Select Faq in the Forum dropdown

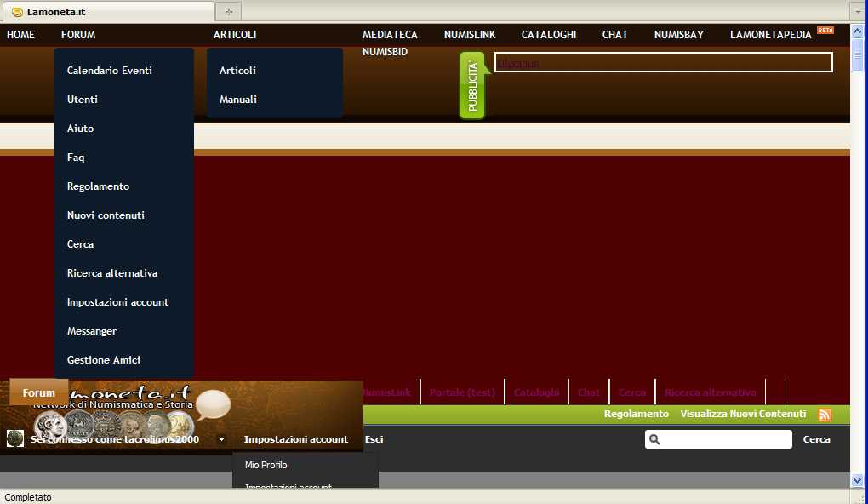76,157
